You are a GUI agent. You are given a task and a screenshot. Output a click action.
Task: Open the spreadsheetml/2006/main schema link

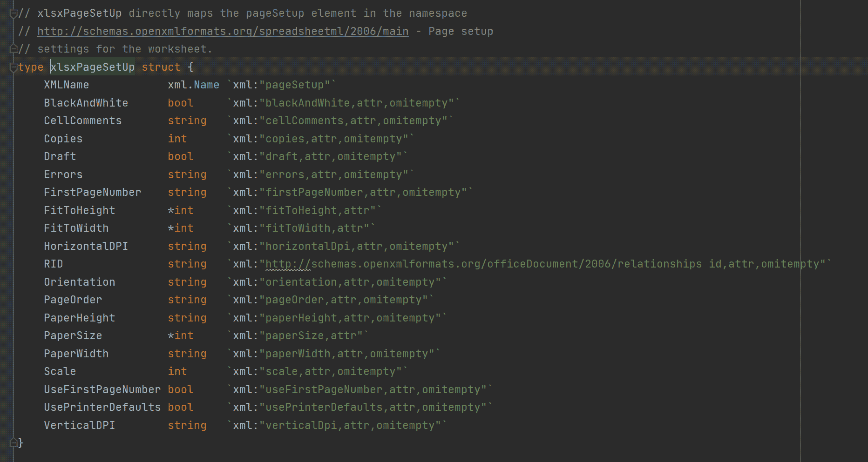coord(223,31)
